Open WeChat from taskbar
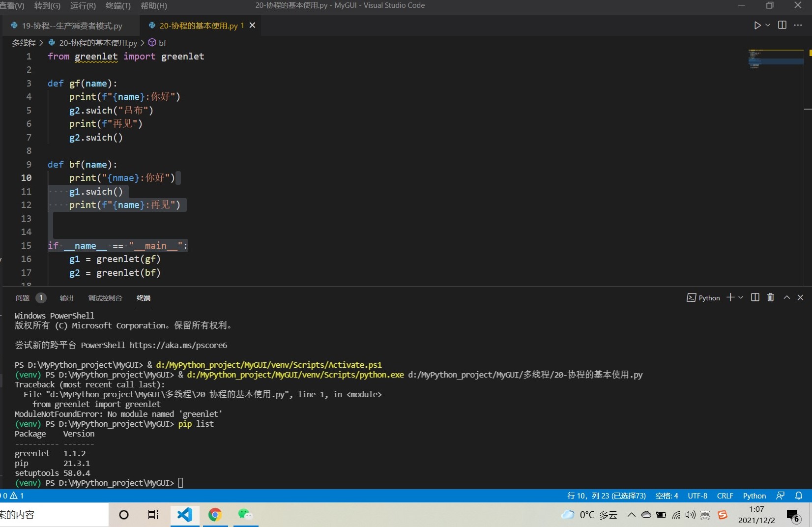This screenshot has height=527, width=812. tap(245, 515)
